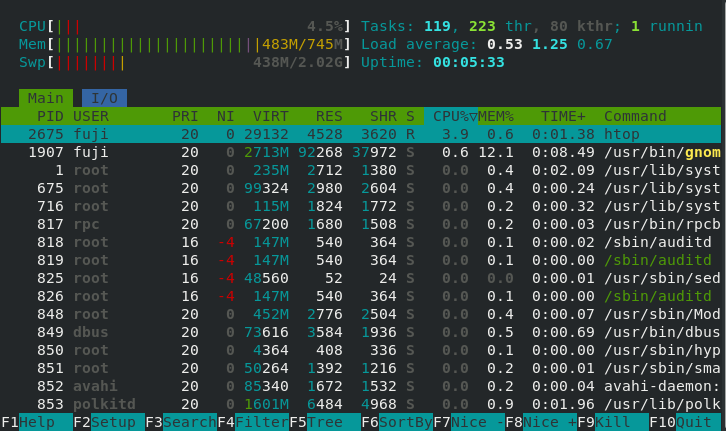Viewport: 726px width, 431px height.
Task: Sort by SHR column header
Action: tap(383, 116)
